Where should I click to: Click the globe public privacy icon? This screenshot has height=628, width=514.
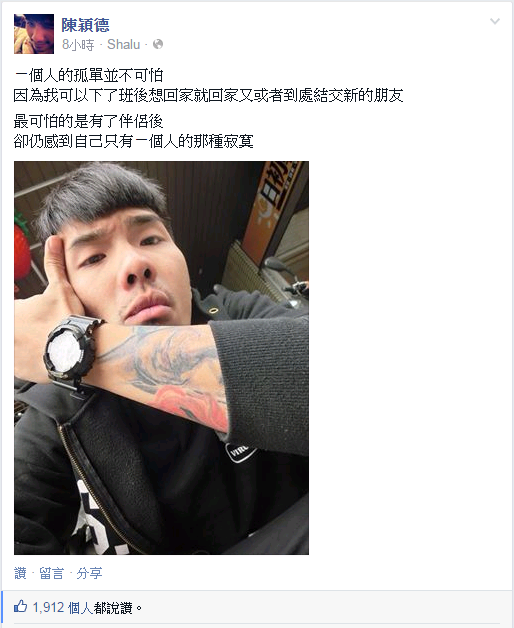point(158,44)
